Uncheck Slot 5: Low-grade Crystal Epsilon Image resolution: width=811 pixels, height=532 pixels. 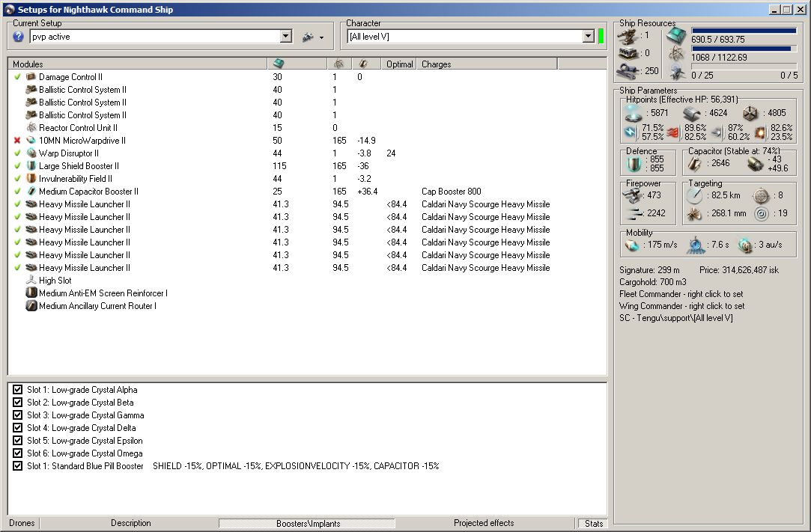(x=17, y=441)
